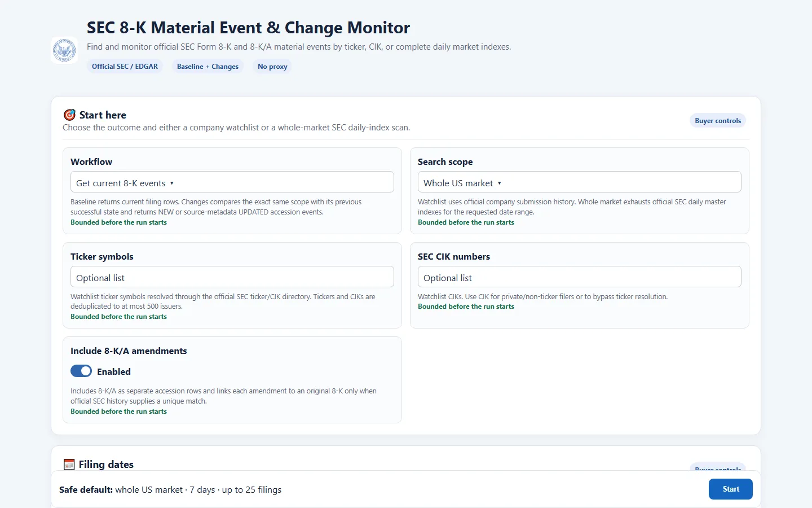Click the No proxy tag
Screen dimensions: 812x508
pyautogui.click(x=272, y=66)
